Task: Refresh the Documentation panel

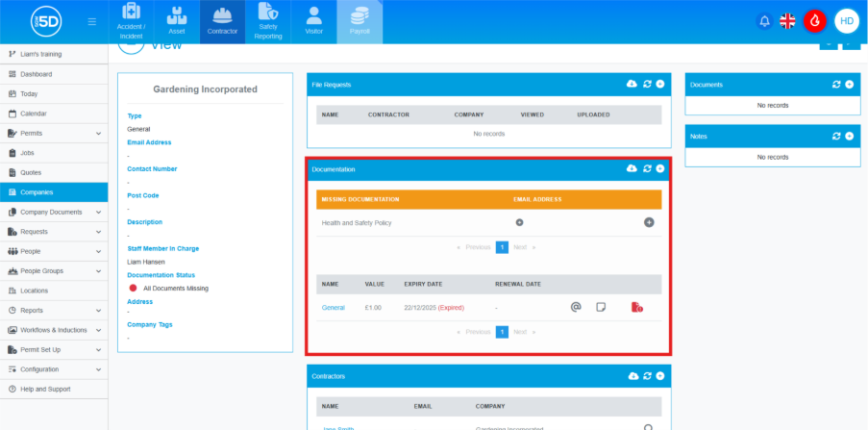Action: coord(647,168)
